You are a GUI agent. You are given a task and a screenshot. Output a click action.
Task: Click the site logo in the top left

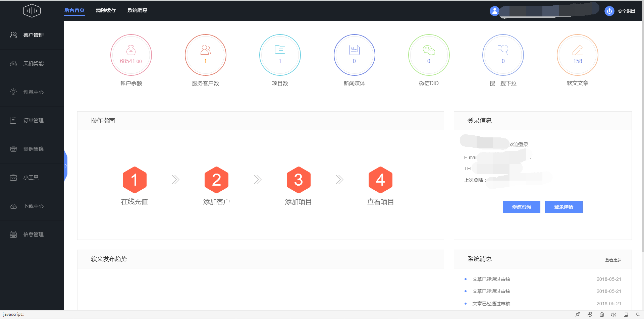pyautogui.click(x=32, y=11)
